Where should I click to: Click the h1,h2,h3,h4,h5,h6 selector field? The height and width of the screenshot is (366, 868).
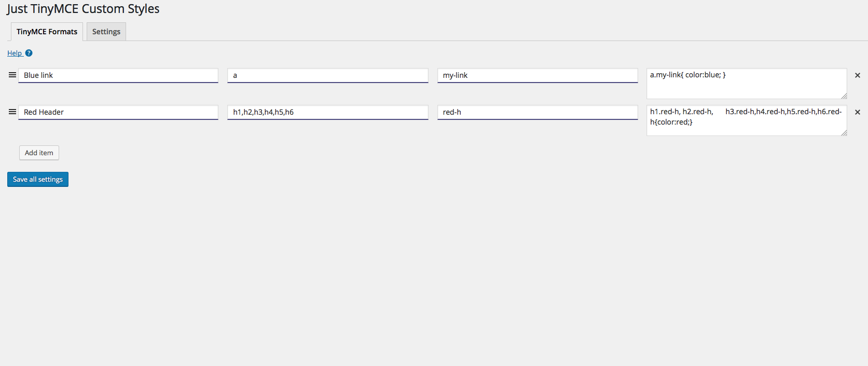(328, 112)
